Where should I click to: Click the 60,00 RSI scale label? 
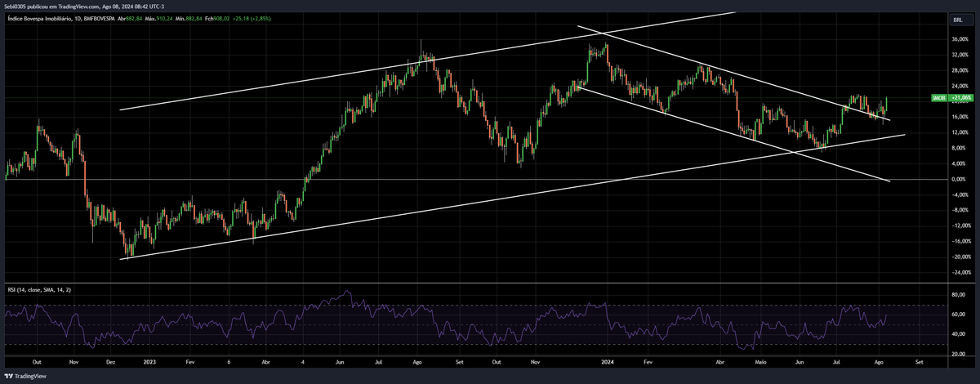pyautogui.click(x=958, y=314)
